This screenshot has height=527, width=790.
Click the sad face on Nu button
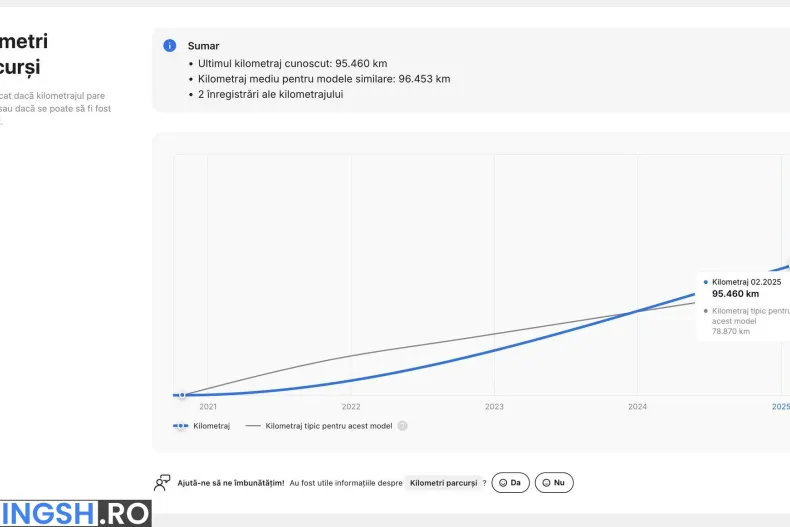coord(546,483)
